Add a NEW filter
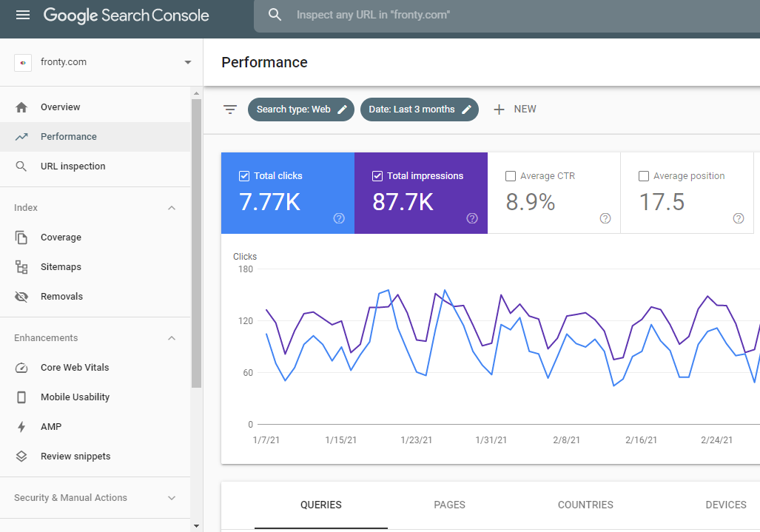Screen dimensions: 760x532 point(515,110)
